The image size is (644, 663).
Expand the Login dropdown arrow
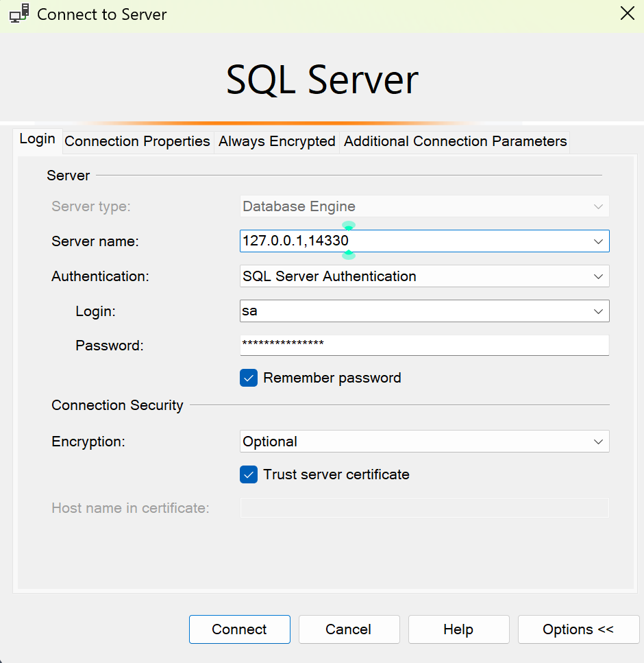coord(598,311)
